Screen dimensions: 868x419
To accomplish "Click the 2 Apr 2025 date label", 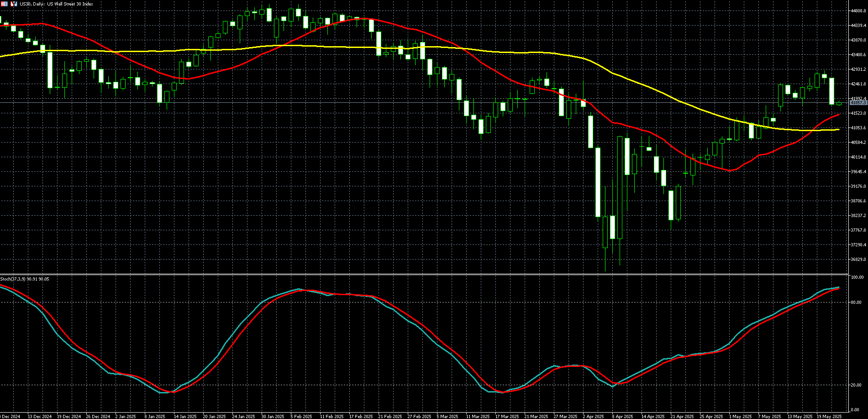I will (594, 416).
